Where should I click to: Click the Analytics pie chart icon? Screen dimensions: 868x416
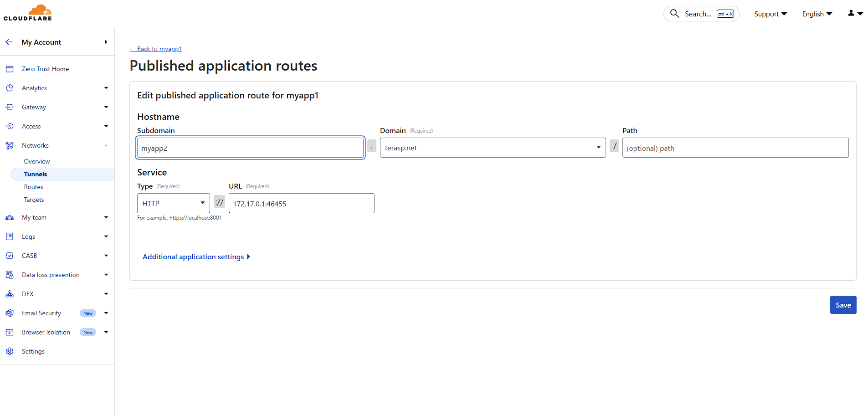coord(10,88)
